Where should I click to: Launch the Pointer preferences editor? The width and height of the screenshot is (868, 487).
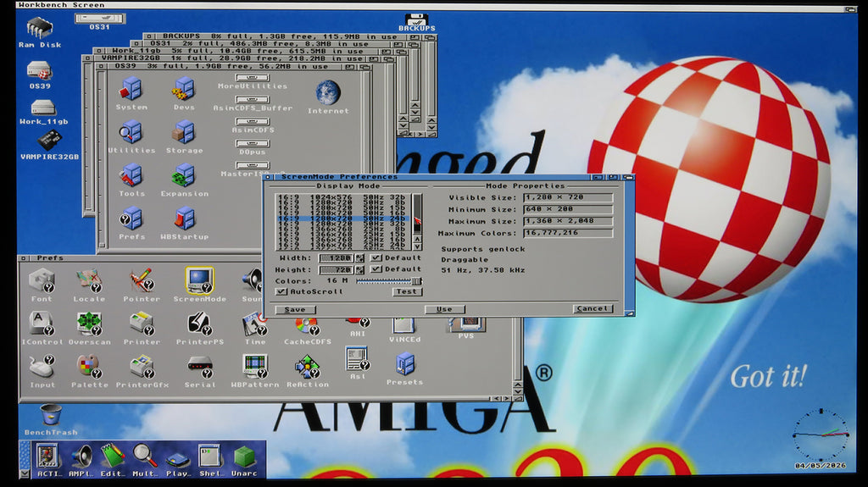(142, 280)
